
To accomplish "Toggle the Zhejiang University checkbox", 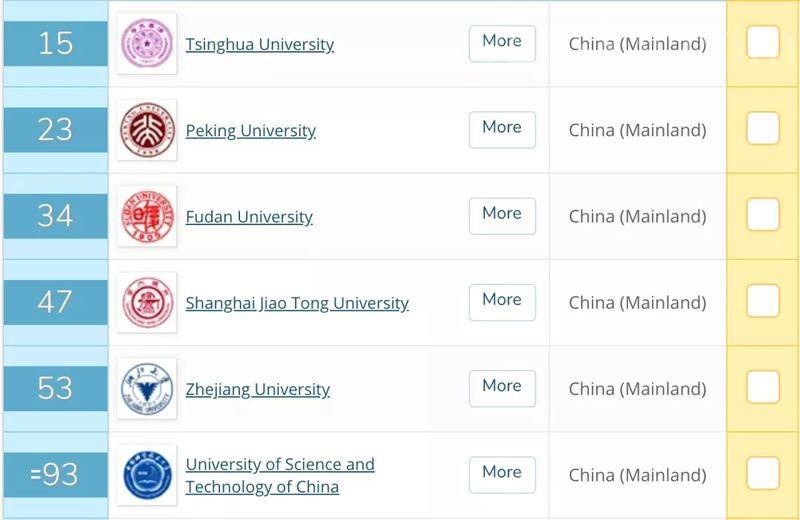I will pos(763,388).
